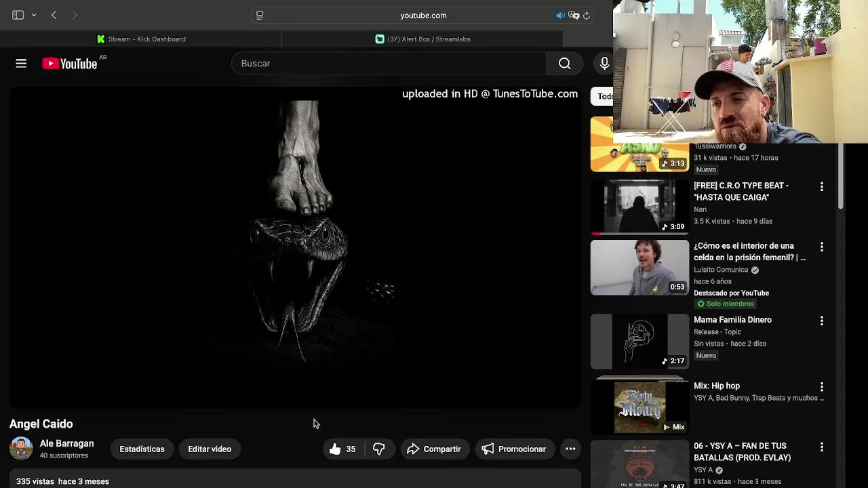The width and height of the screenshot is (868, 488).
Task: Open Mama Familia Dinero thumbnail
Action: point(639,341)
